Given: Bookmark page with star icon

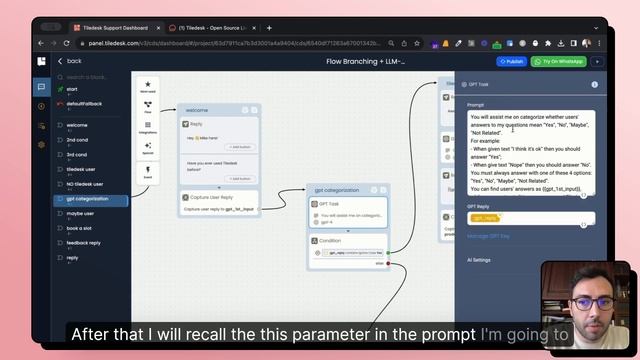Looking at the screenshot, I should tap(417, 43).
